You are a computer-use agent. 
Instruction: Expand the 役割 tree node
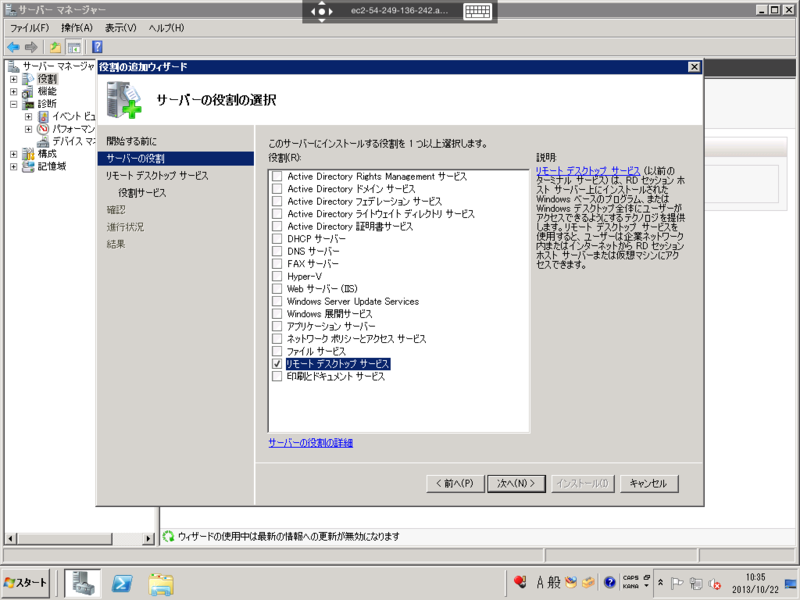pyautogui.click(x=14, y=79)
